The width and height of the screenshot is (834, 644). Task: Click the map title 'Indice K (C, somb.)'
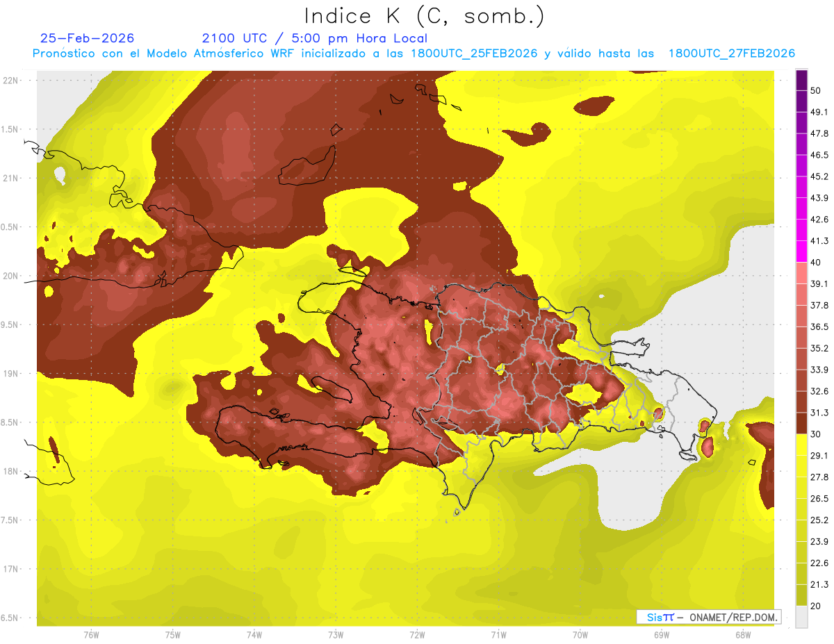click(425, 17)
